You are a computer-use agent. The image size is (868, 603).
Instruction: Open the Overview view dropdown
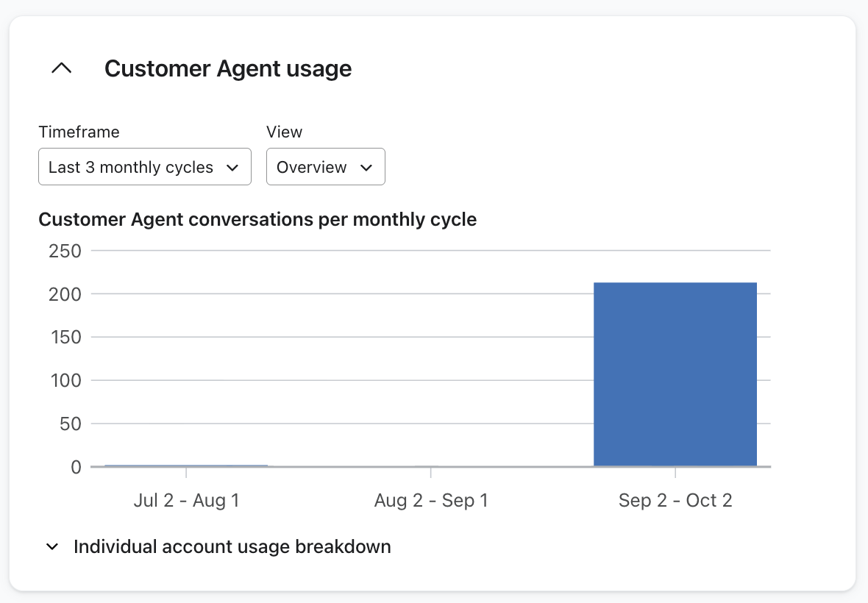pos(325,167)
